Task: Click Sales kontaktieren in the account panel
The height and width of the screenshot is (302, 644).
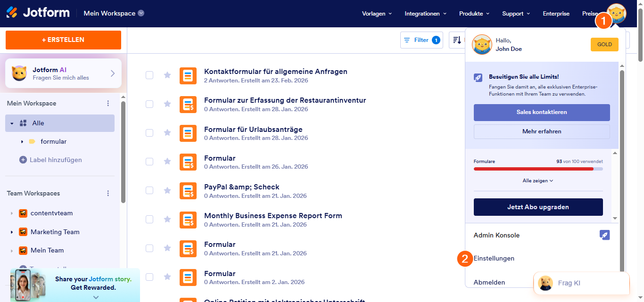Action: coord(541,112)
